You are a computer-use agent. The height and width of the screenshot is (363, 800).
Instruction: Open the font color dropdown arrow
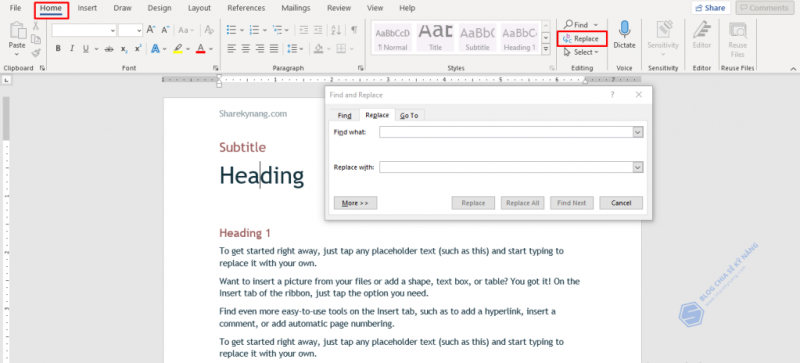coord(210,49)
